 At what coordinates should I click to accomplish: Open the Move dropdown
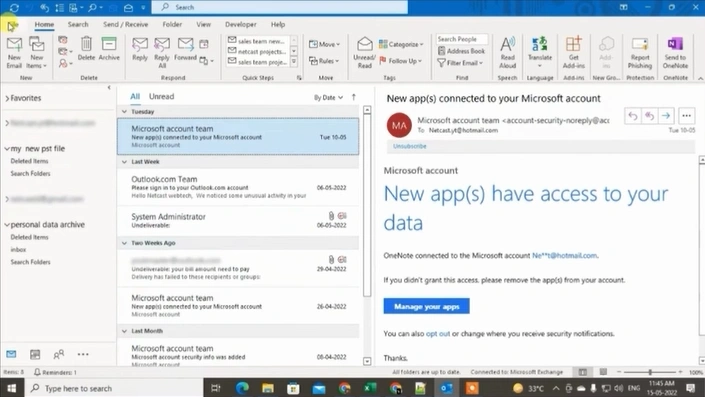324,44
